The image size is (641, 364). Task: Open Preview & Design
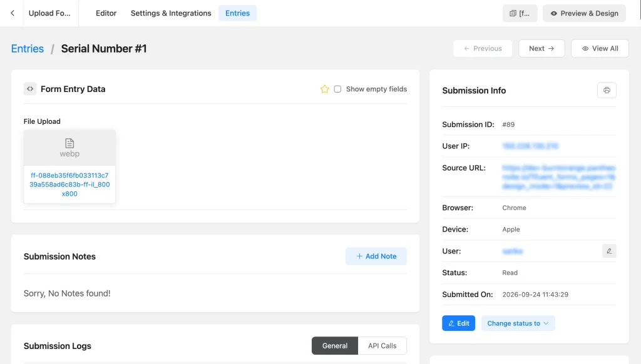[584, 13]
